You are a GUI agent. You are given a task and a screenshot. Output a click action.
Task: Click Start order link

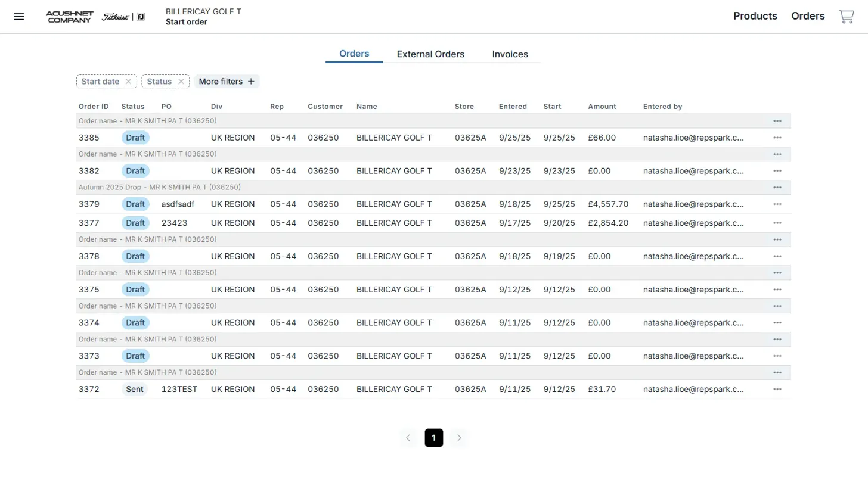click(x=187, y=22)
